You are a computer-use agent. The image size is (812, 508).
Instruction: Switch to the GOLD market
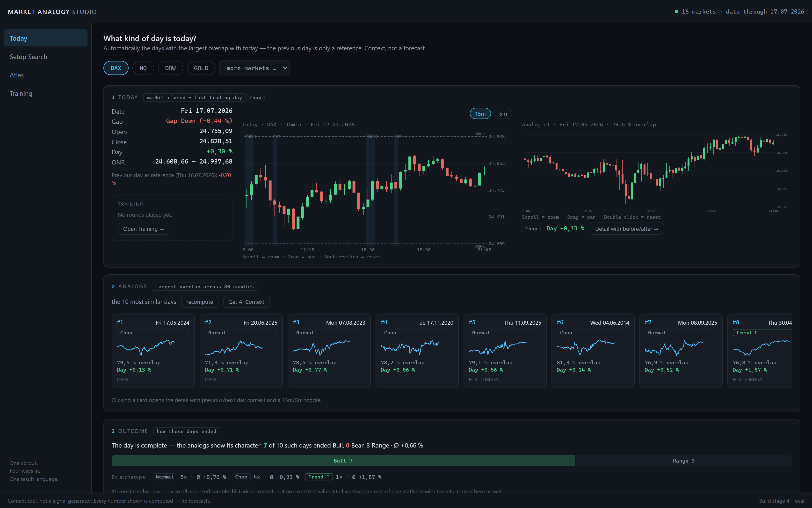click(201, 68)
